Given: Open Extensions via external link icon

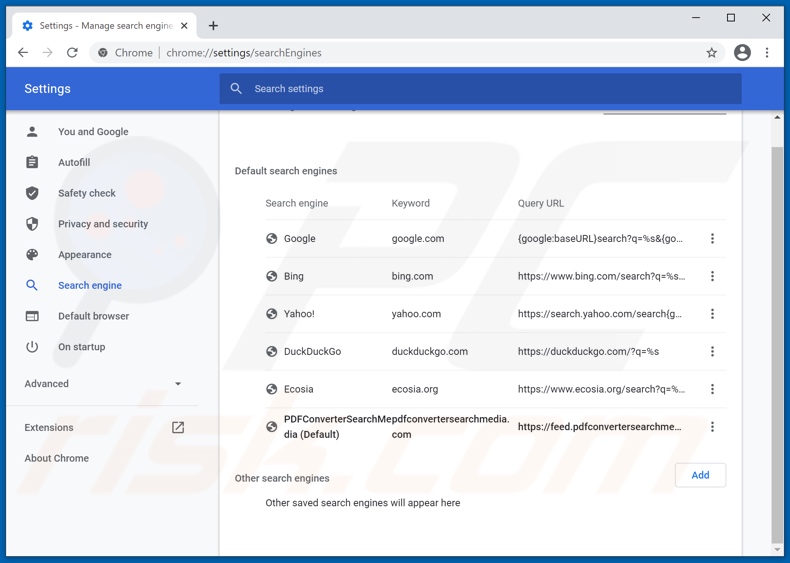Looking at the screenshot, I should 178,428.
